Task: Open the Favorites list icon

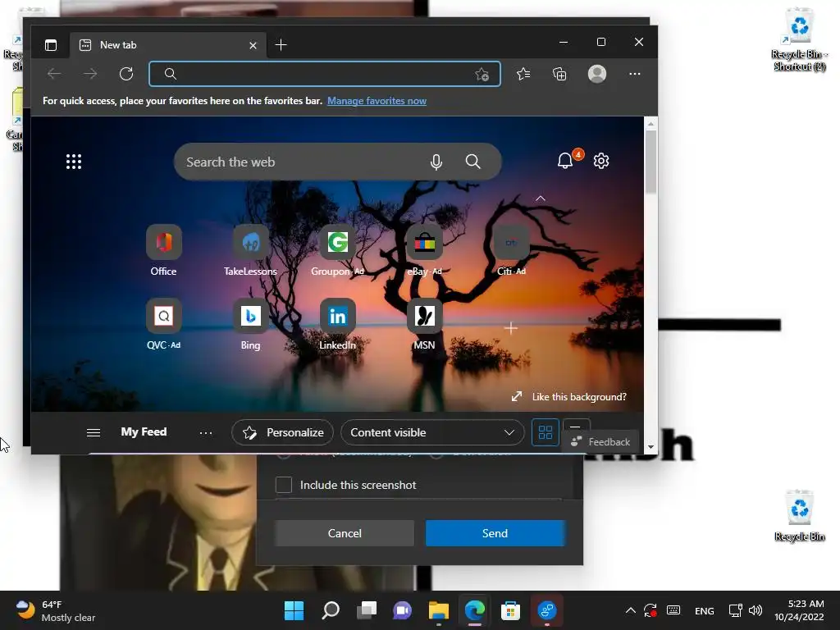Action: (523, 74)
